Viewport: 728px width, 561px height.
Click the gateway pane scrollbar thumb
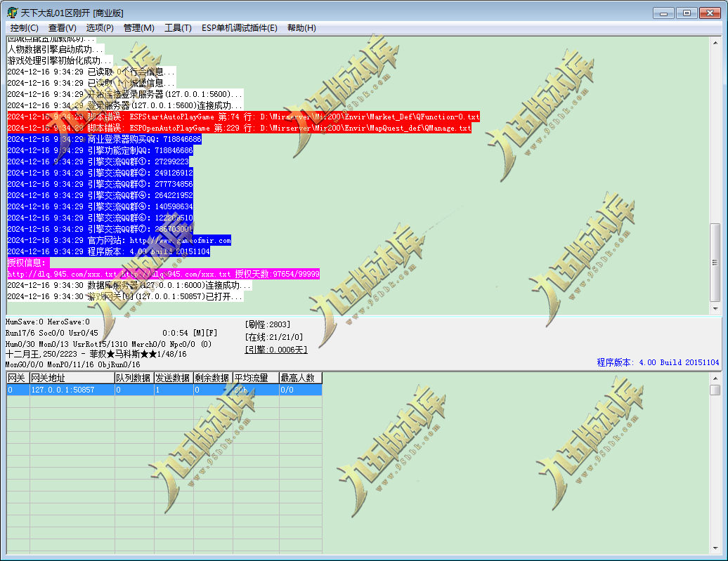(715, 390)
